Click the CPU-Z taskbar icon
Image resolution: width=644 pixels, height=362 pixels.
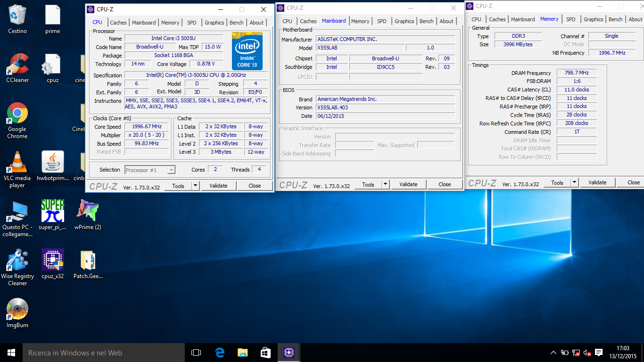pos(289,353)
